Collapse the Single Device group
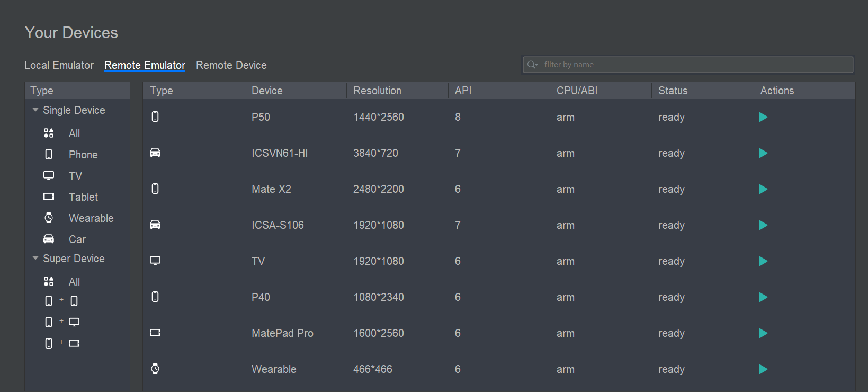Screen dimensions: 868x392 pyautogui.click(x=35, y=110)
